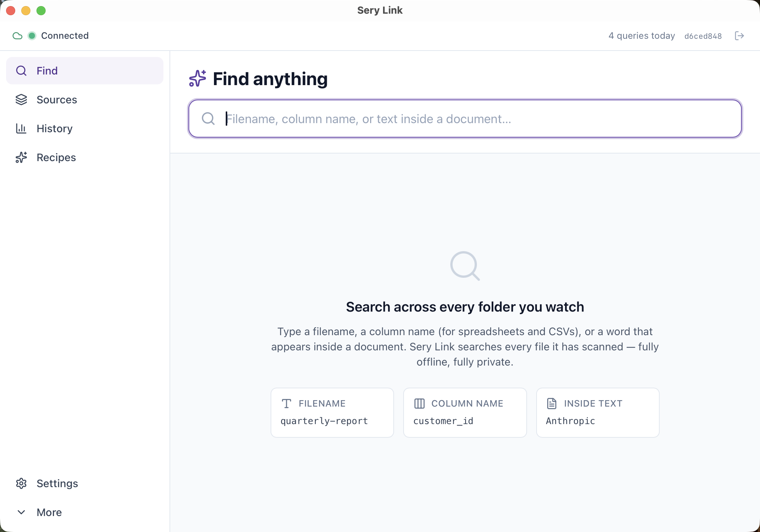
Task: Click the FILENAME text type icon
Action: point(287,404)
